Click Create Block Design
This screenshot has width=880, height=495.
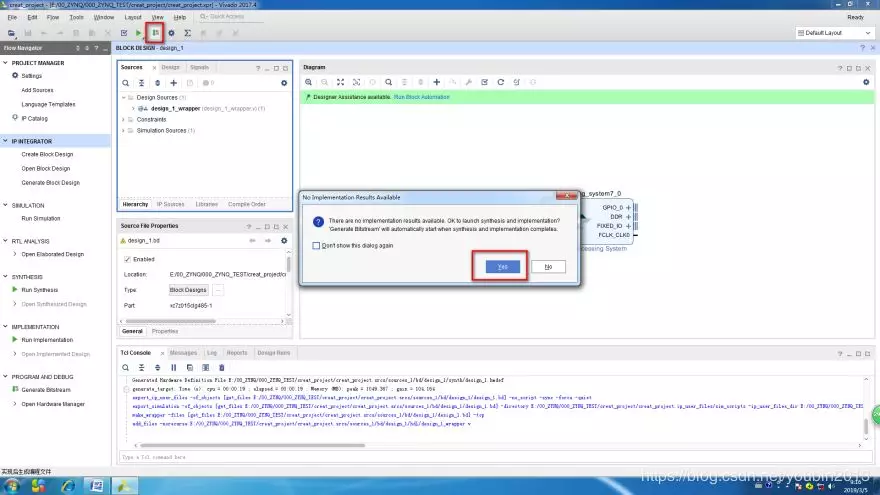click(47, 154)
